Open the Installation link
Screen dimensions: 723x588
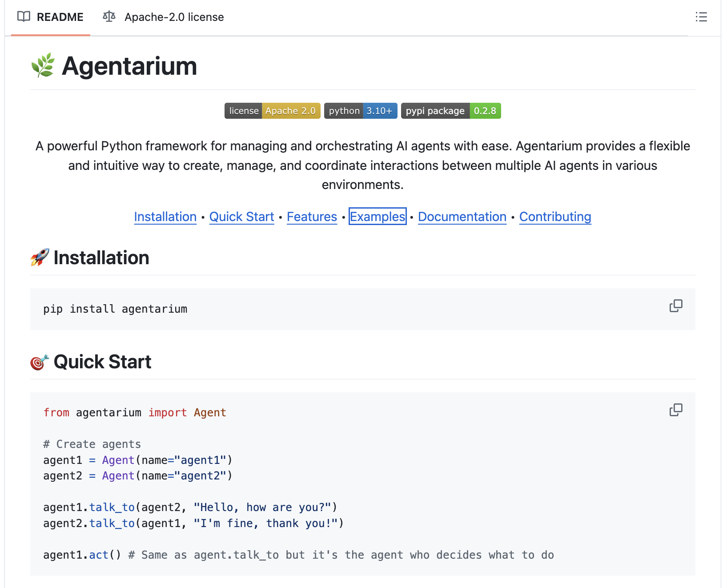165,217
